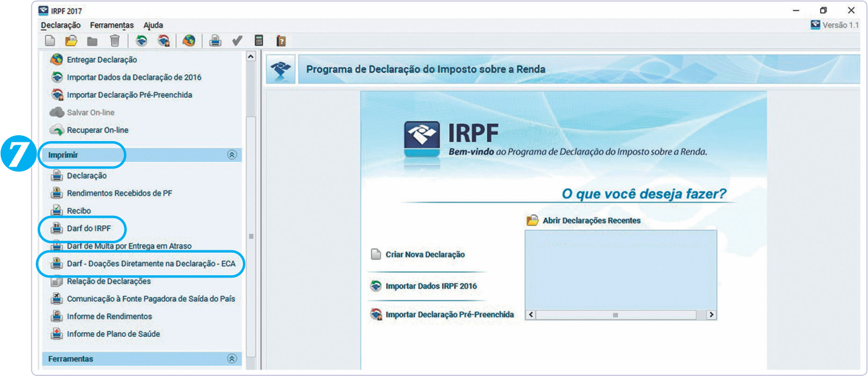Screen dimensions: 868x376
Task: Open the Ajuda menu
Action: tap(153, 25)
